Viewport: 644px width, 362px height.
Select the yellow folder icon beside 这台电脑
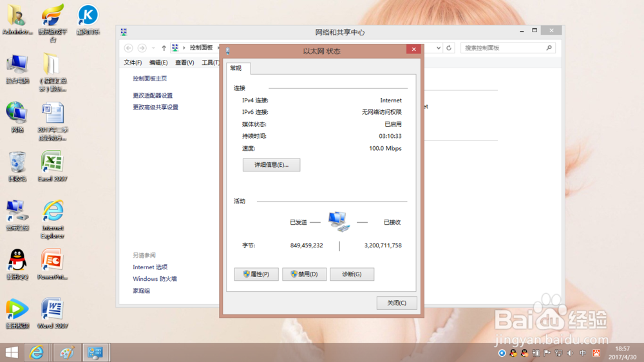(52, 73)
